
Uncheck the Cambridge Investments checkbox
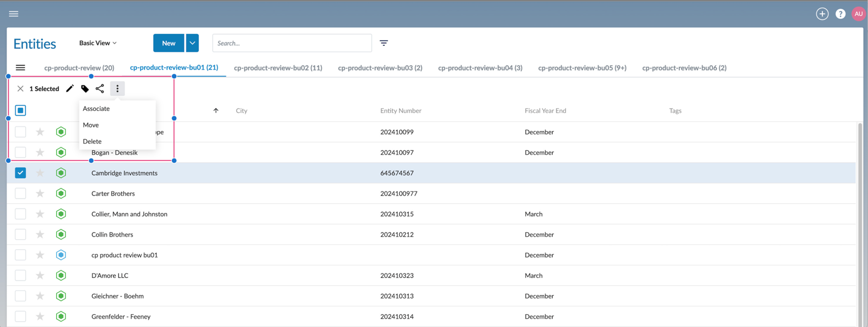21,173
